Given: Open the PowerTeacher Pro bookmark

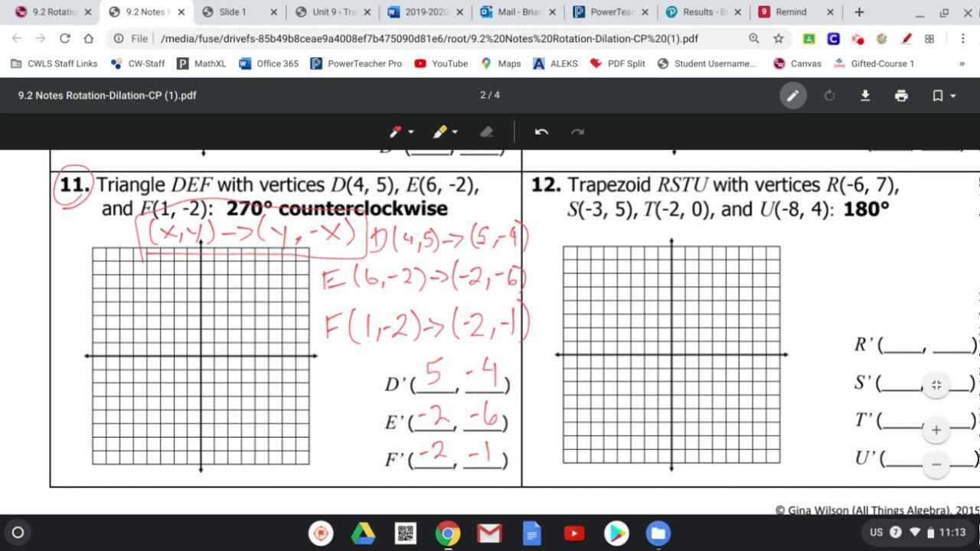Looking at the screenshot, I should [x=356, y=64].
